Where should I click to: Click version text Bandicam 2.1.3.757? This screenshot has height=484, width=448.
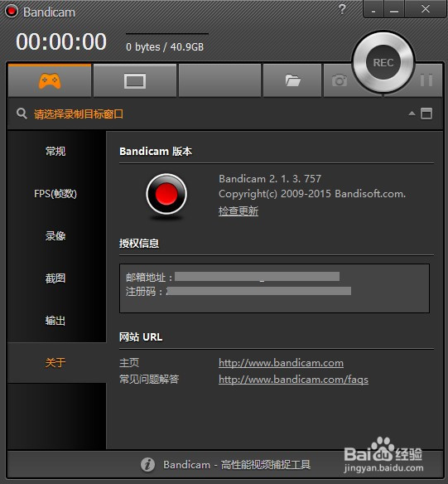click(x=270, y=178)
